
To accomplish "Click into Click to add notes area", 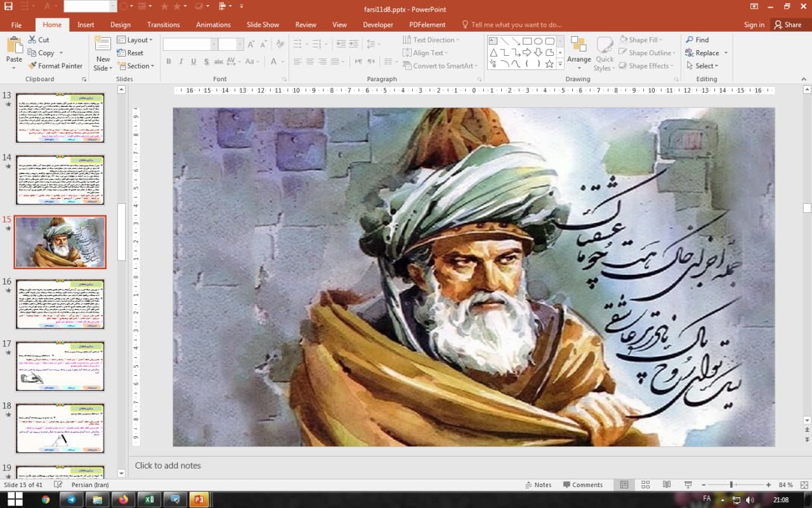I will click(167, 465).
